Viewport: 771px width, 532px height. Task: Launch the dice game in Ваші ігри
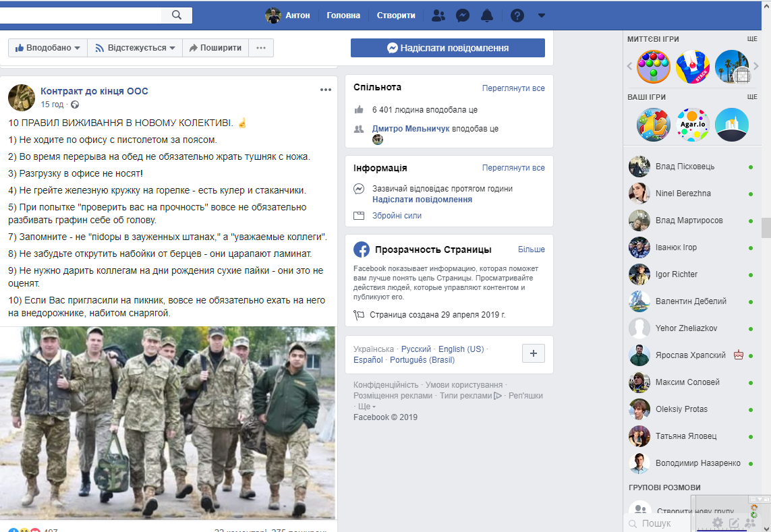point(654,124)
